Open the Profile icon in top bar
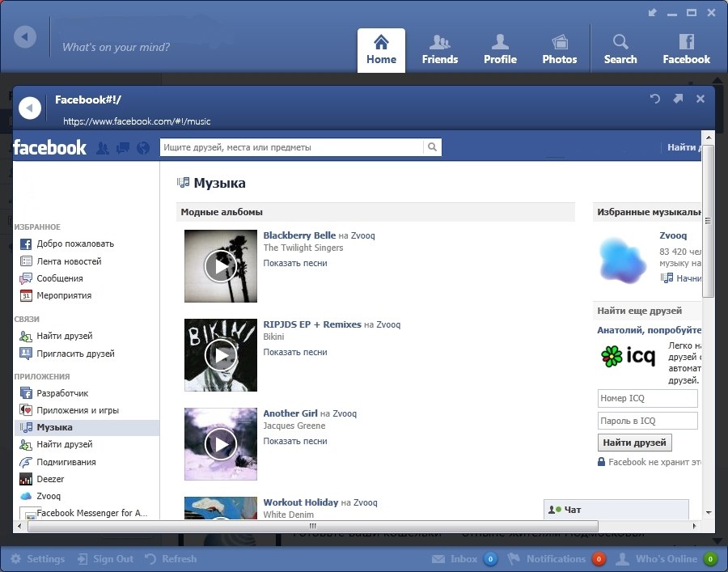Viewport: 728px width, 572px height. coord(500,49)
